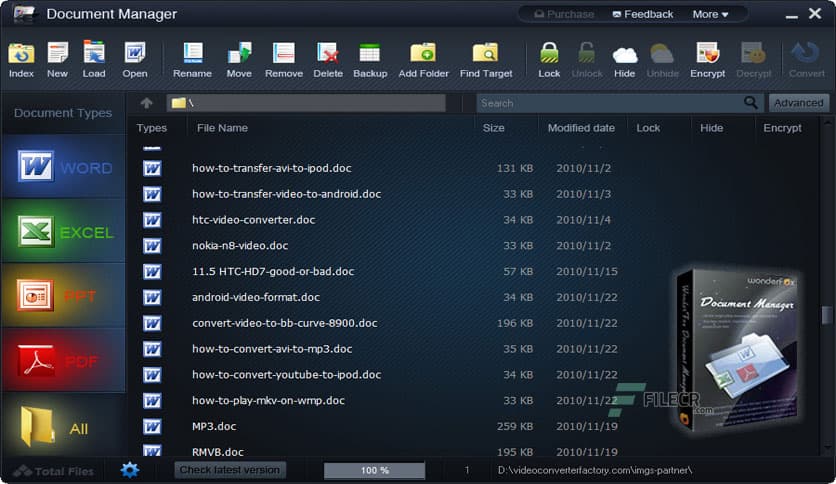Image resolution: width=836 pixels, height=484 pixels.
Task: Click the Add Folder icon
Action: pyautogui.click(x=423, y=53)
